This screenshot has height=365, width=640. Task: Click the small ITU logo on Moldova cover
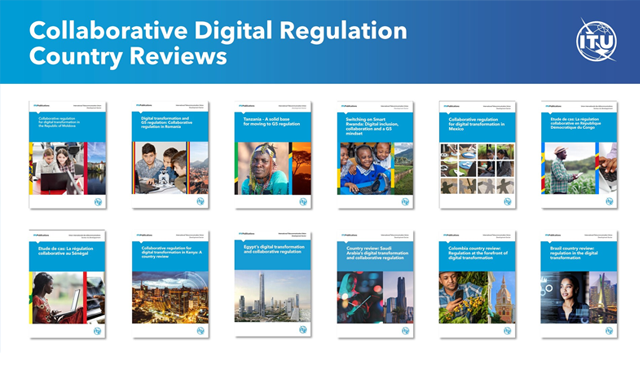[x=98, y=202]
